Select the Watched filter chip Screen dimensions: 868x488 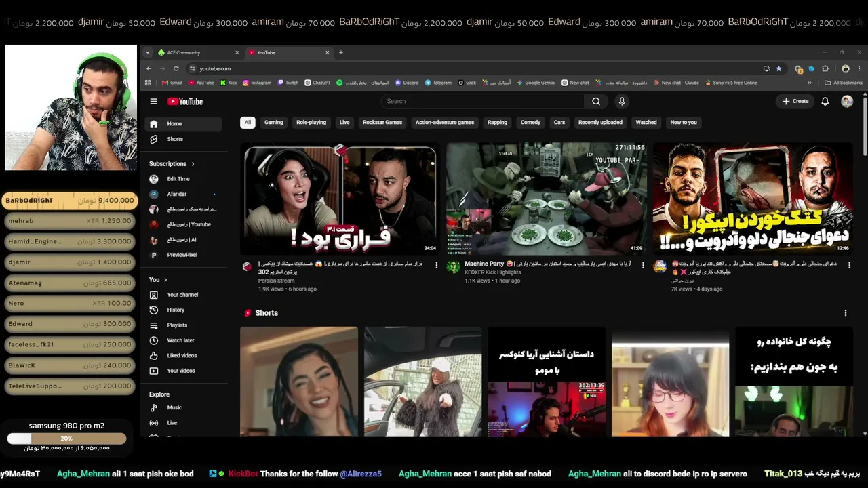pos(646,123)
